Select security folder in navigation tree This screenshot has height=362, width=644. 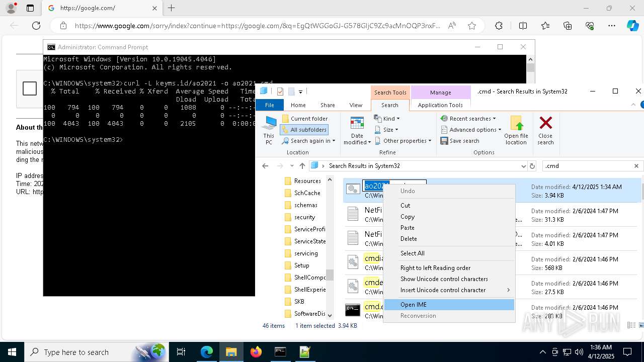[300, 217]
